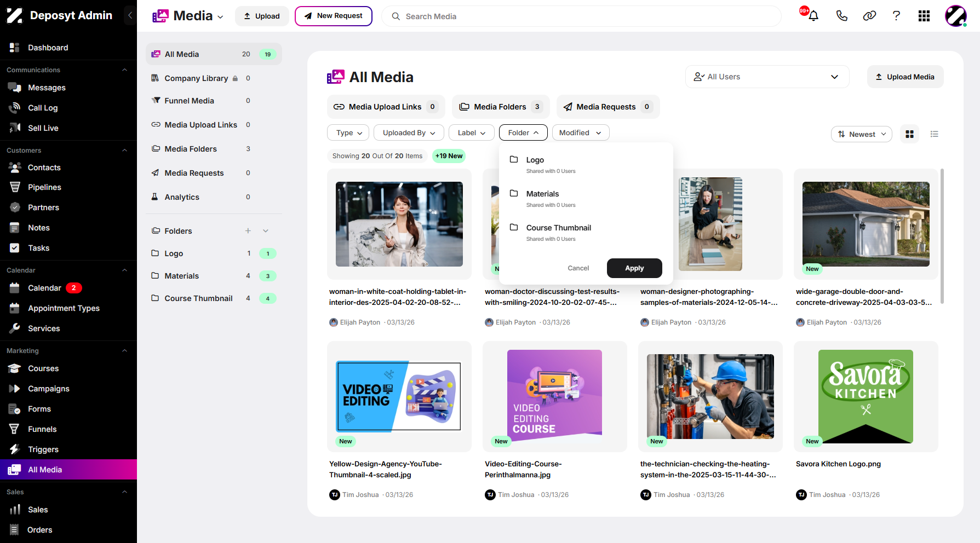Open the Media Upload Links tab
980x543 pixels.
(386, 107)
